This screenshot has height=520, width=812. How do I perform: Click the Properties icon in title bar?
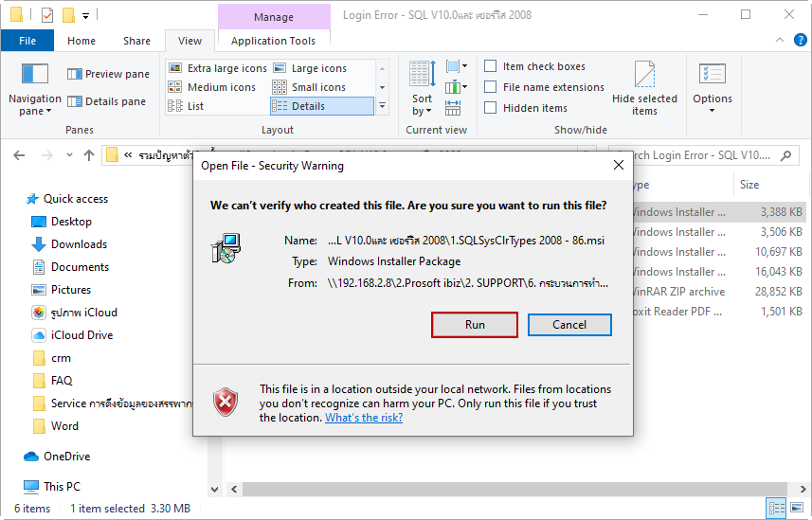47,15
